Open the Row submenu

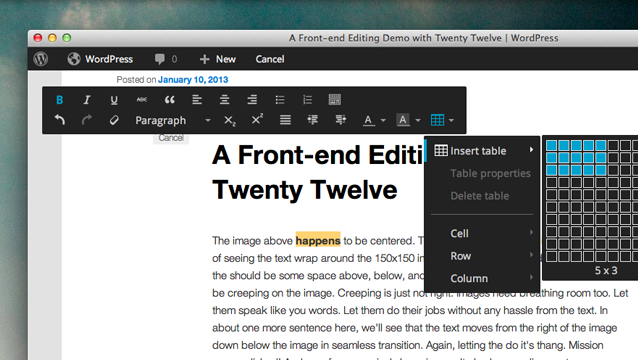(x=482, y=256)
